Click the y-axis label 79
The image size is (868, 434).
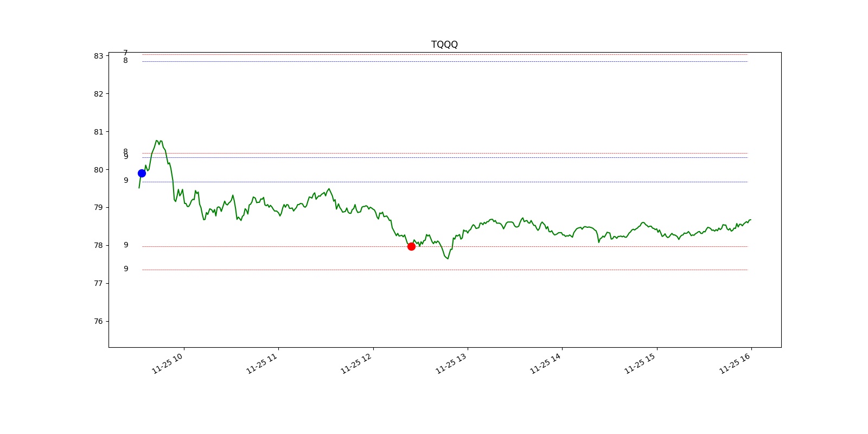click(98, 207)
